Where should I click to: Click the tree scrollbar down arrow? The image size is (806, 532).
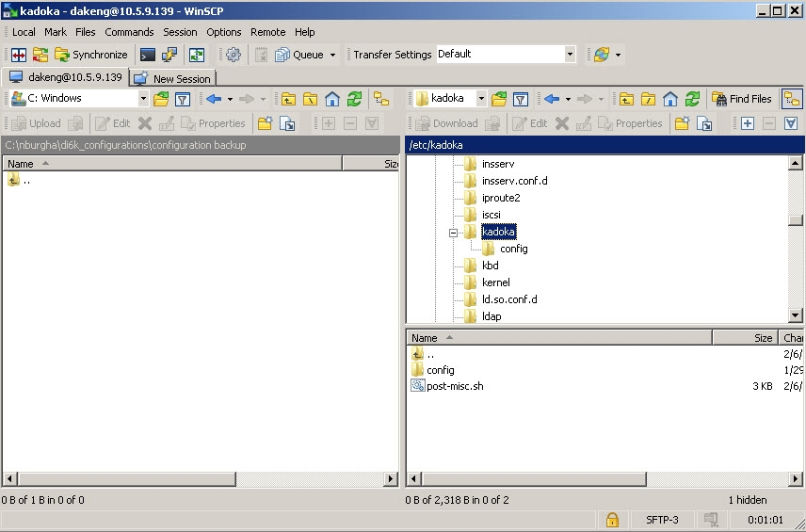[796, 315]
